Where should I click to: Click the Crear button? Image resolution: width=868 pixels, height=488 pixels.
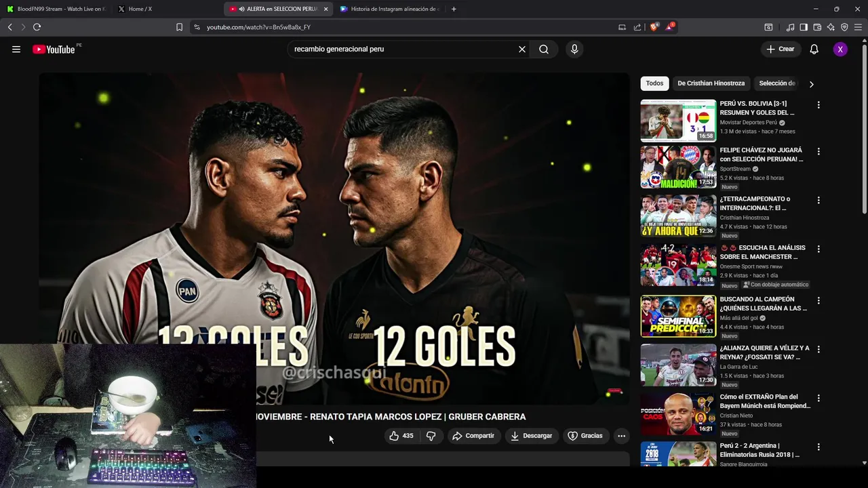click(x=781, y=49)
